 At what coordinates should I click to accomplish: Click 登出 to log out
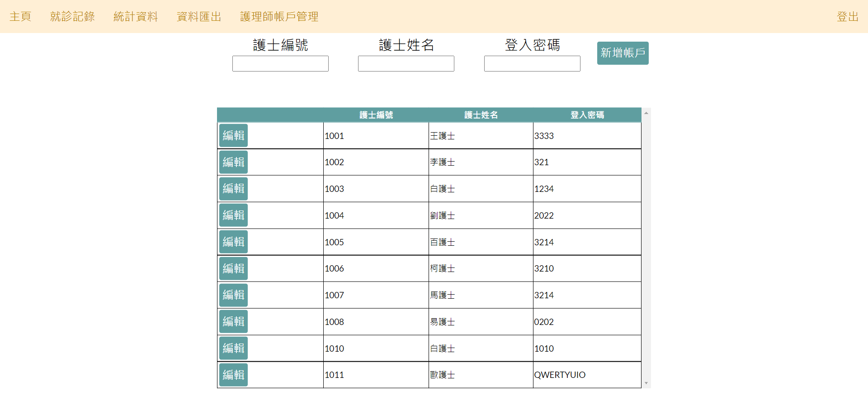click(x=847, y=17)
